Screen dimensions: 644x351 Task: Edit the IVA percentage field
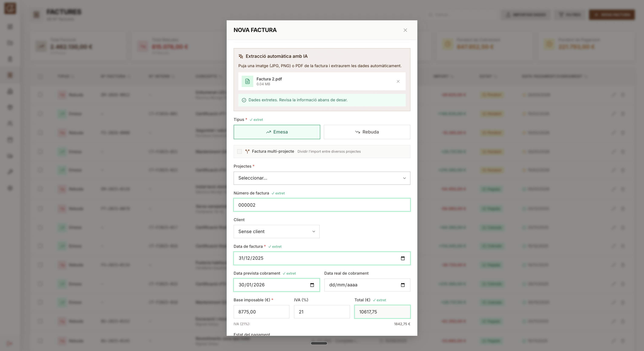[322, 312]
